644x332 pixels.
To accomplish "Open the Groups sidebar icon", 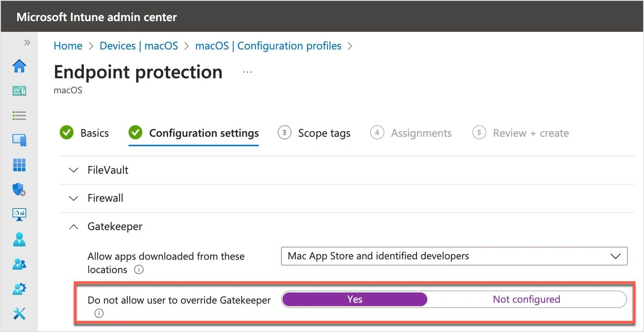I will pos(19,264).
